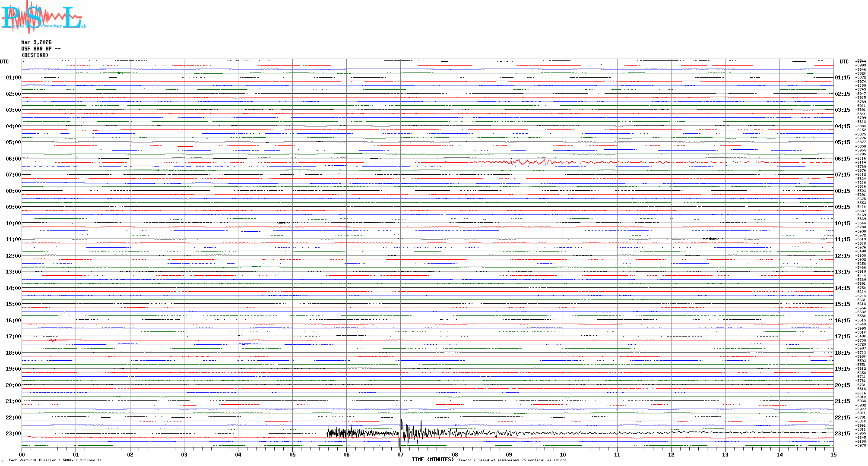The height and width of the screenshot is (466, 868).
Task: Click the 06:15 time label on right
Action: point(842,159)
